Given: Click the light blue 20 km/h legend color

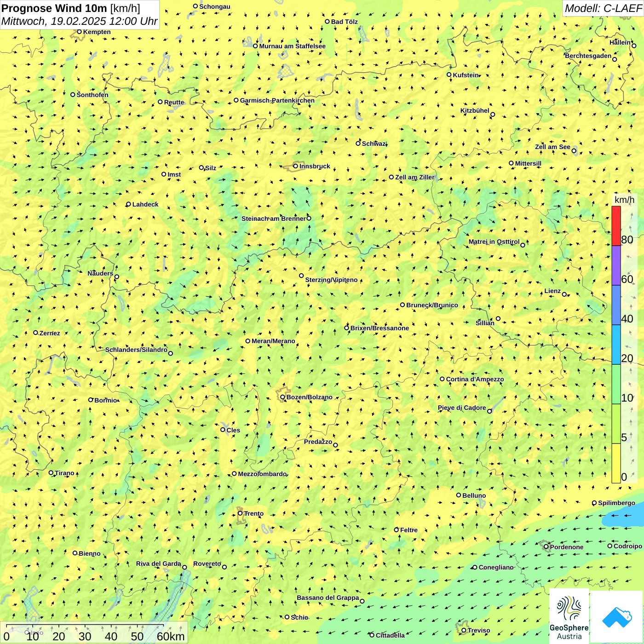Looking at the screenshot, I should (x=616, y=345).
